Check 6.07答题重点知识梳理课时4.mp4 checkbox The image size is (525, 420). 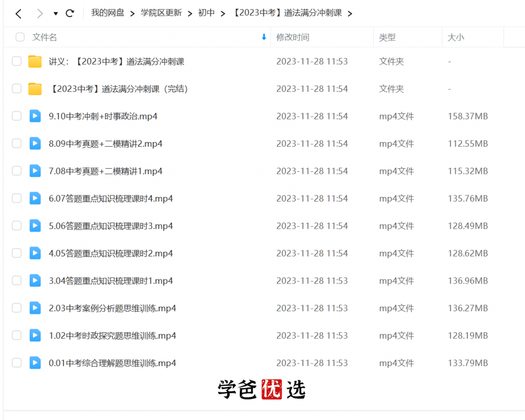pyautogui.click(x=17, y=198)
